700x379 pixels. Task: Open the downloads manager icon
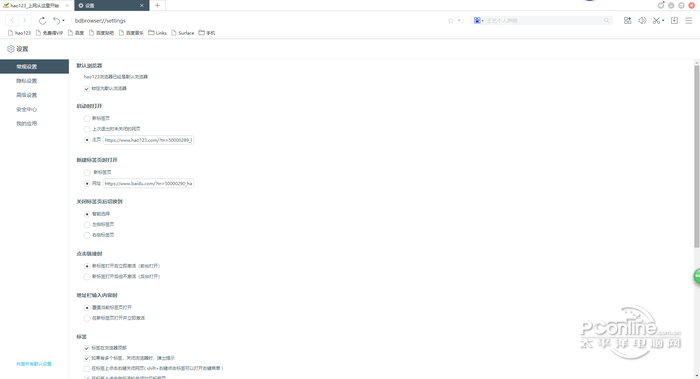pos(675,21)
